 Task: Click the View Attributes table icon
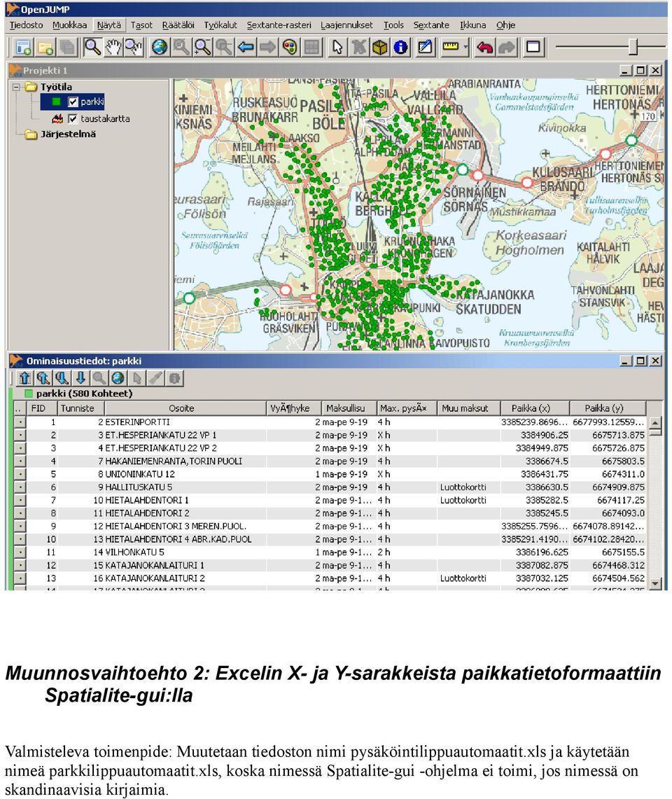[x=311, y=48]
